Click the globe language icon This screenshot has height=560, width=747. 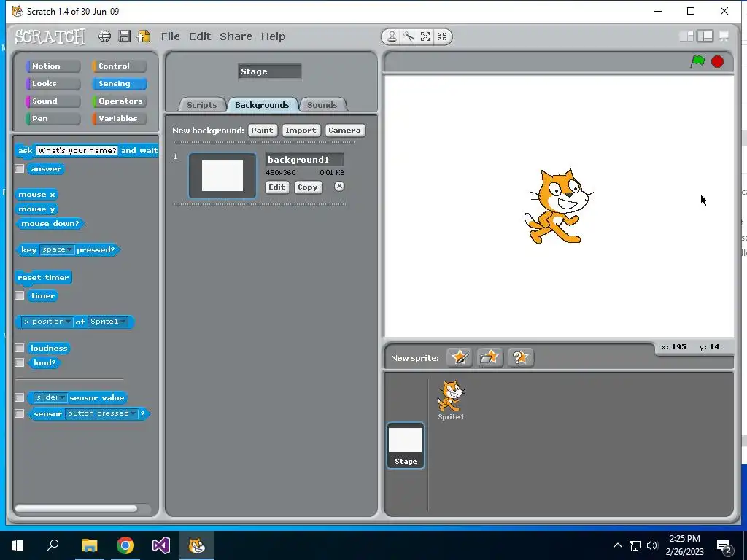(104, 36)
